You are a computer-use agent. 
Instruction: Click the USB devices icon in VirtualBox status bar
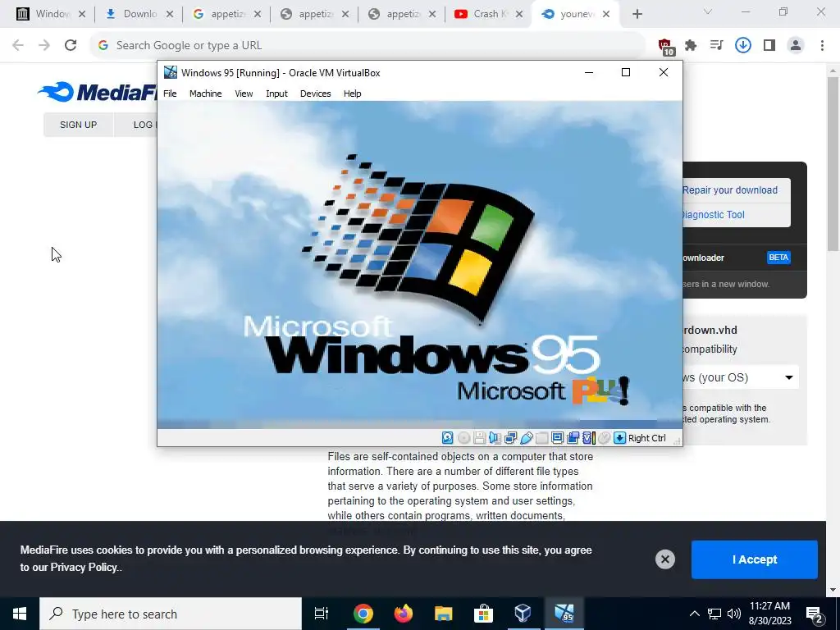click(x=526, y=438)
